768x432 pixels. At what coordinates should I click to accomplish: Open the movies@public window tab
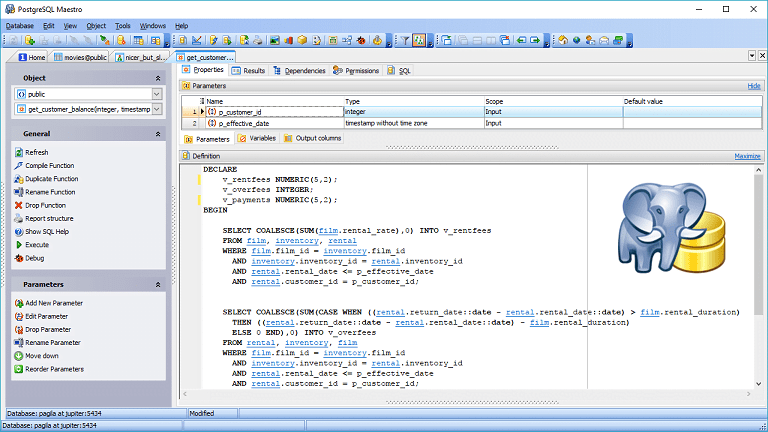80,57
